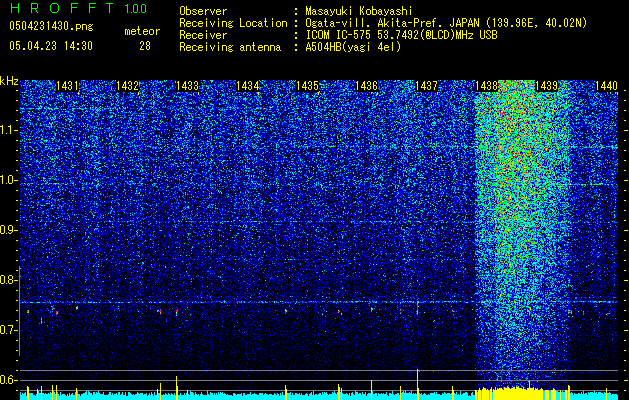Click the meteor count label

click(x=142, y=31)
